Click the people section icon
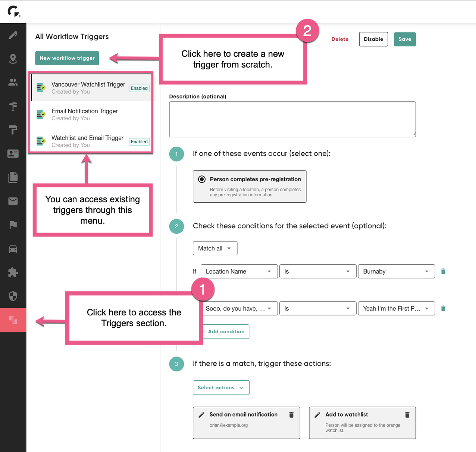The height and width of the screenshot is (452, 476). click(13, 82)
